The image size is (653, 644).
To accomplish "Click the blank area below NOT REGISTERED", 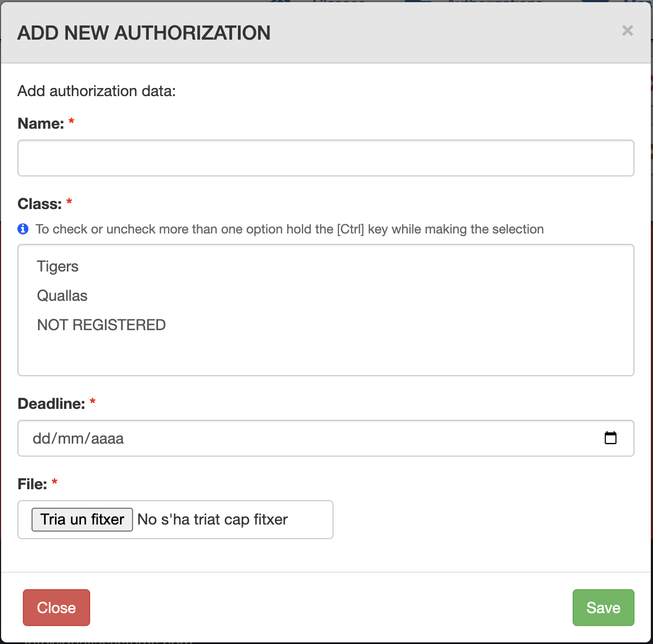I will [x=325, y=355].
